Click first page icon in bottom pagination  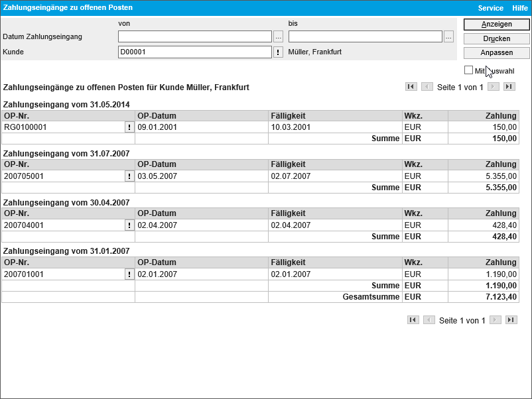tap(413, 320)
